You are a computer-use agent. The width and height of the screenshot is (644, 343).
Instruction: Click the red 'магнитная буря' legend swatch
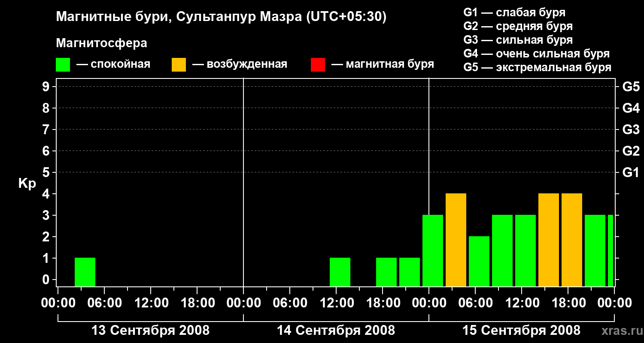click(x=318, y=65)
